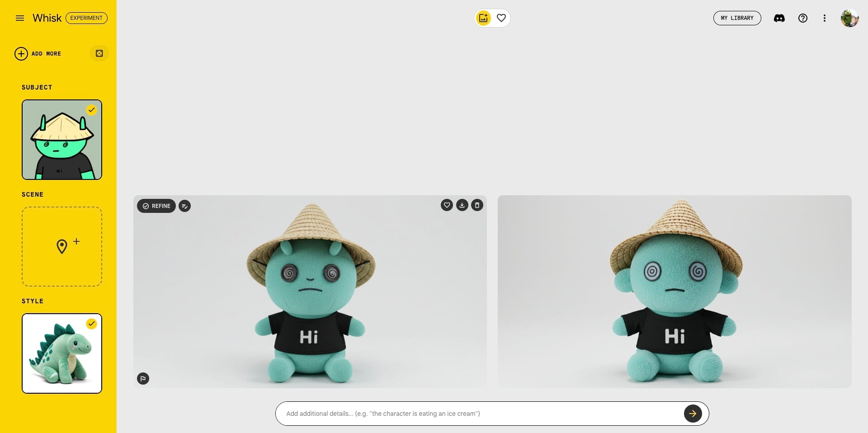Viewport: 868px width, 433px height.
Task: Open the three-dot more options menu
Action: coord(825,18)
